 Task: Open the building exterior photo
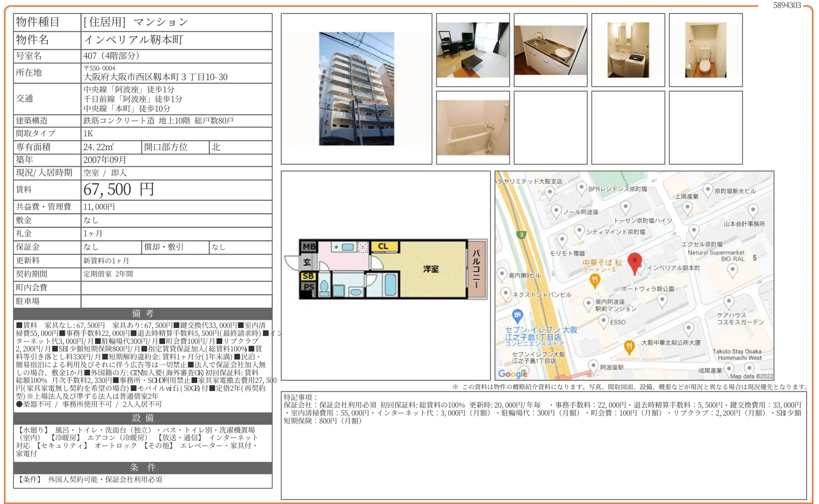tap(356, 89)
